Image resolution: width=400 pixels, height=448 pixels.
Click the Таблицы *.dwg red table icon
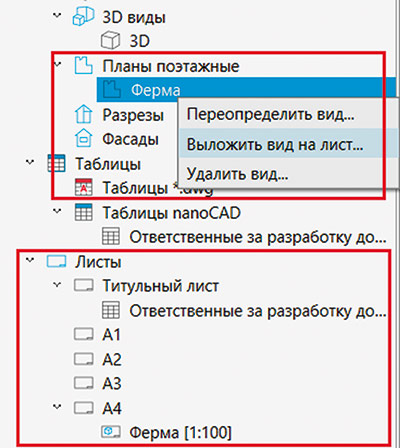click(x=83, y=187)
